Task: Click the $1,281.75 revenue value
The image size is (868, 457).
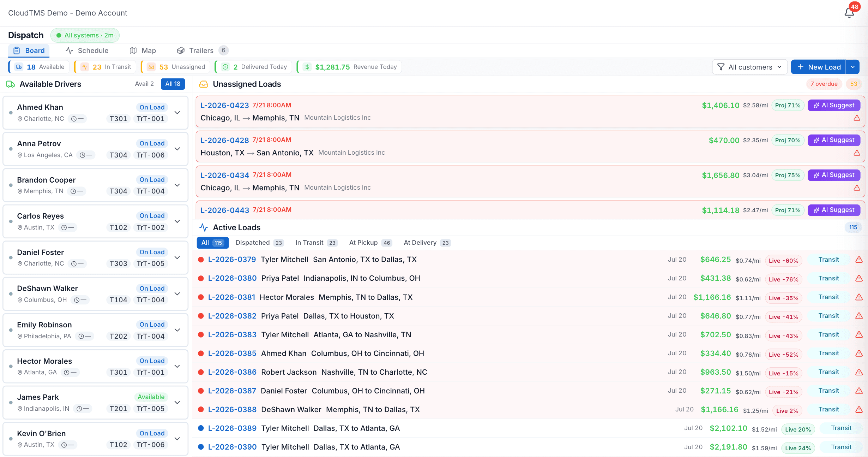Action: tap(332, 67)
